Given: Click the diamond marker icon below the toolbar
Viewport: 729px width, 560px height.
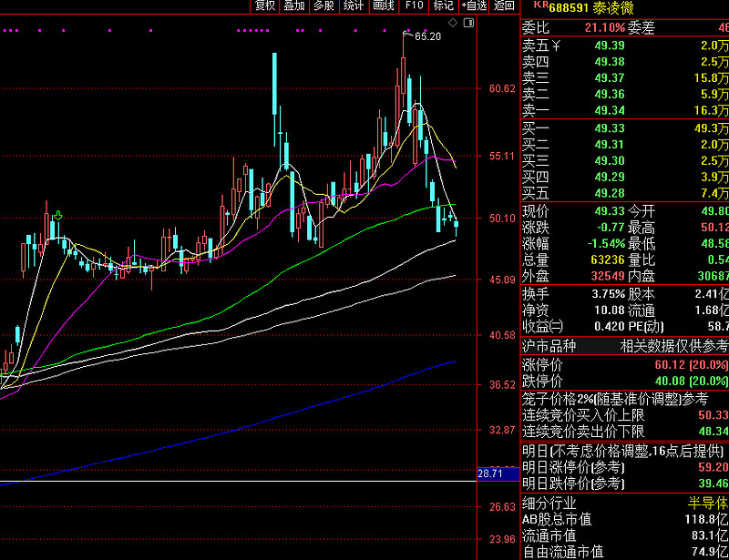Looking at the screenshot, I should 453,22.
